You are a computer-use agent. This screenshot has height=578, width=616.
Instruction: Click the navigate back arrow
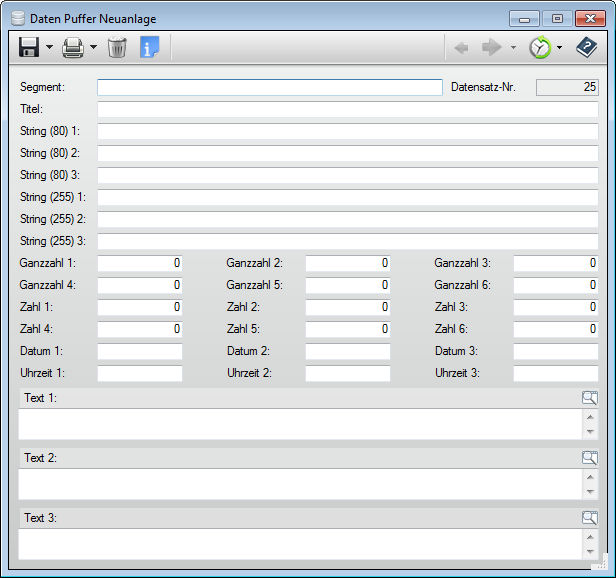pos(462,47)
